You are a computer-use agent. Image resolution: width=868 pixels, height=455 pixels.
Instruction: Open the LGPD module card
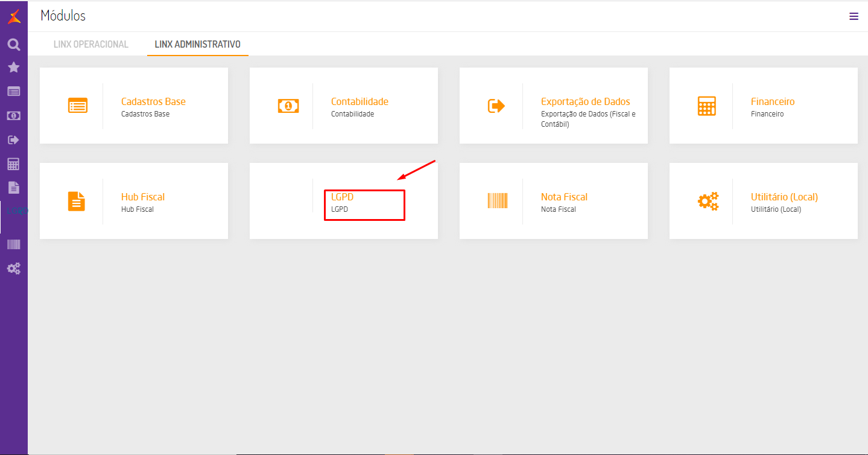click(344, 201)
